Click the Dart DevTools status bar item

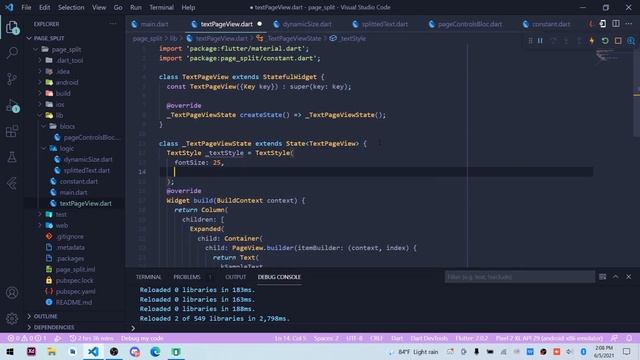429,338
